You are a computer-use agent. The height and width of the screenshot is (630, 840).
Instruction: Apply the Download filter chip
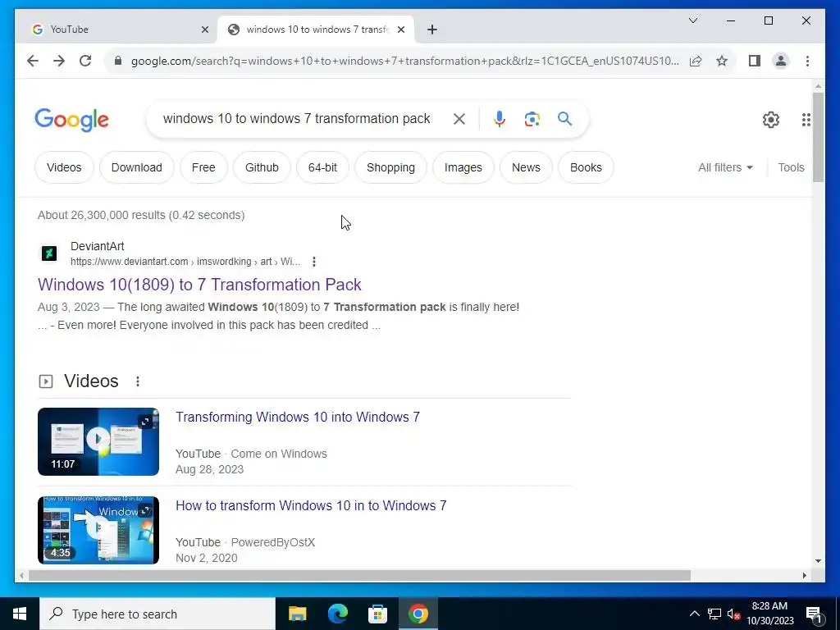tap(137, 167)
